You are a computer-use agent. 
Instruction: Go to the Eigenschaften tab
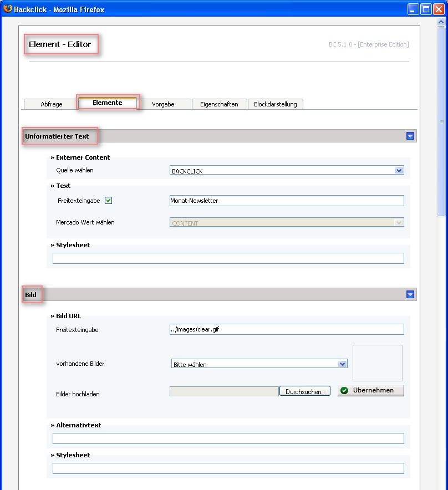pos(219,104)
